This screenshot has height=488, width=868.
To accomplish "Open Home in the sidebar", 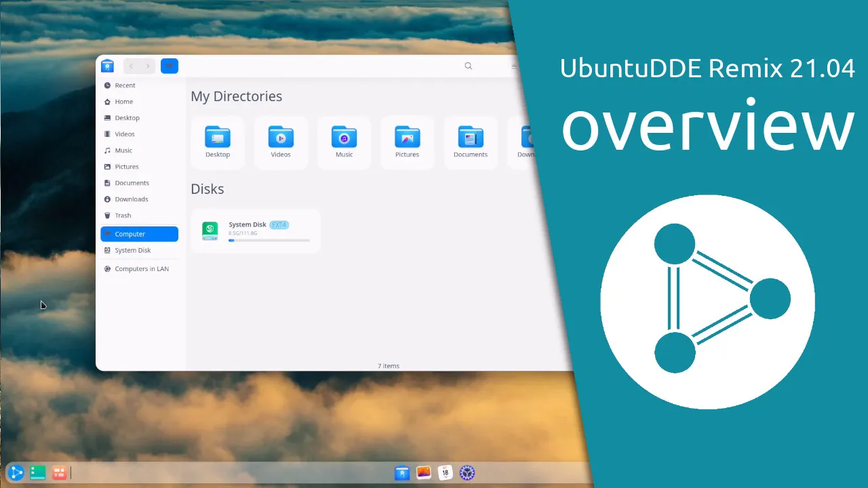I will click(x=140, y=102).
